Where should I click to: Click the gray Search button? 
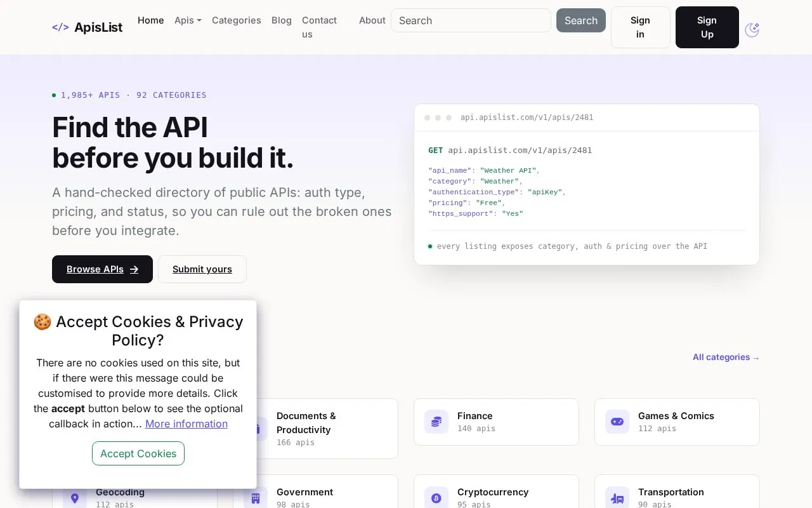pyautogui.click(x=581, y=20)
